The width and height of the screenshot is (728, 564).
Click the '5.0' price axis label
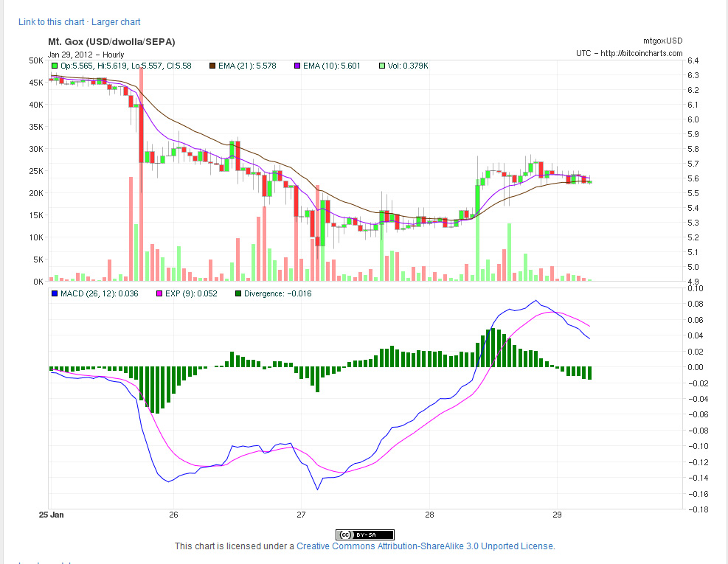tap(693, 267)
